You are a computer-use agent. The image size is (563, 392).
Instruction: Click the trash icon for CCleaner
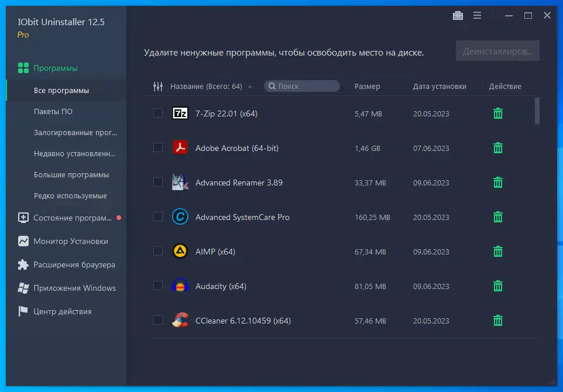tap(497, 321)
